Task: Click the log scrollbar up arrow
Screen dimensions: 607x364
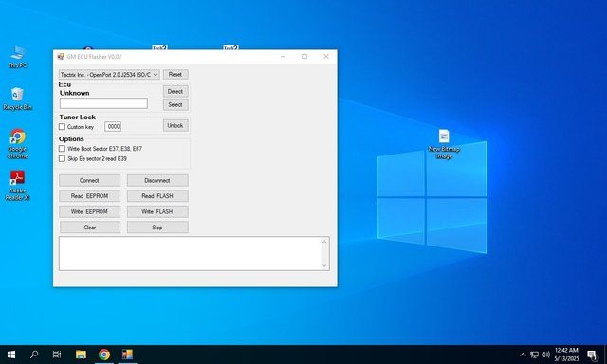Action: (324, 242)
